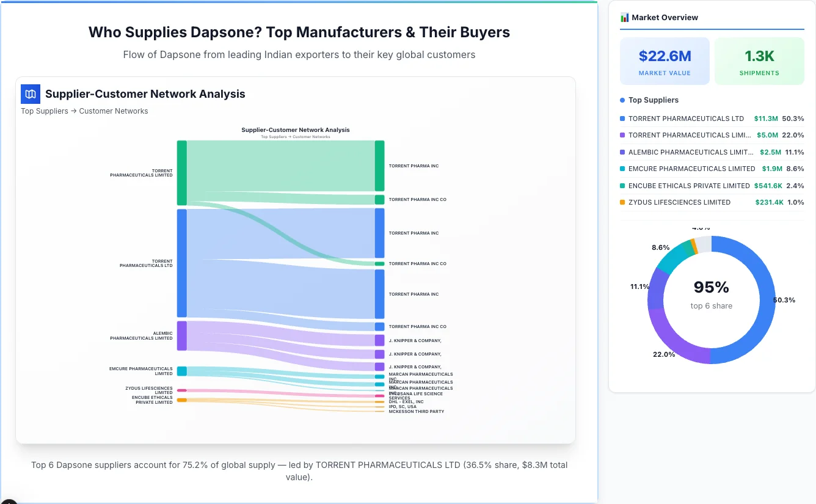The height and width of the screenshot is (504, 816).
Task: Click TORRENT PHARMACEUTICALS LTD in the summary caption
Action: pos(386,464)
